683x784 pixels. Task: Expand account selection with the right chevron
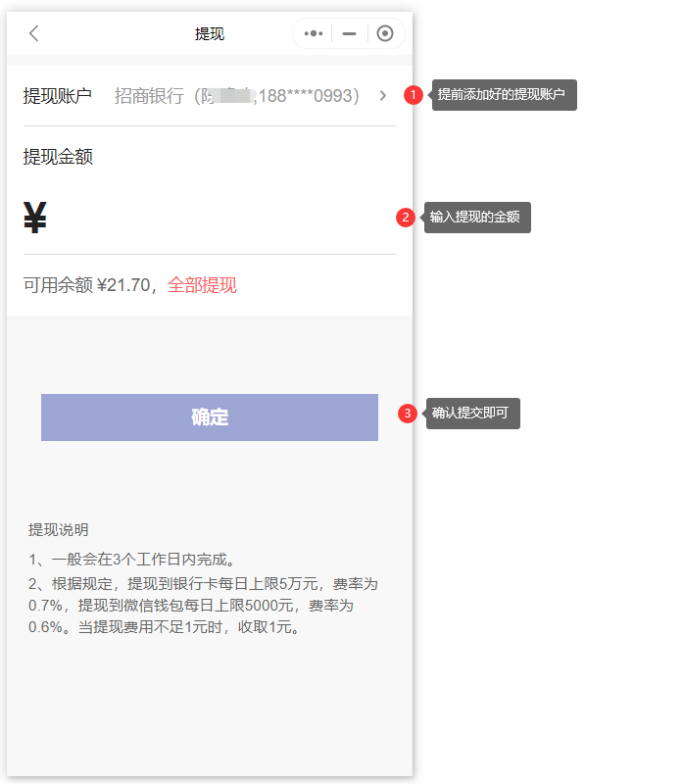(x=382, y=95)
